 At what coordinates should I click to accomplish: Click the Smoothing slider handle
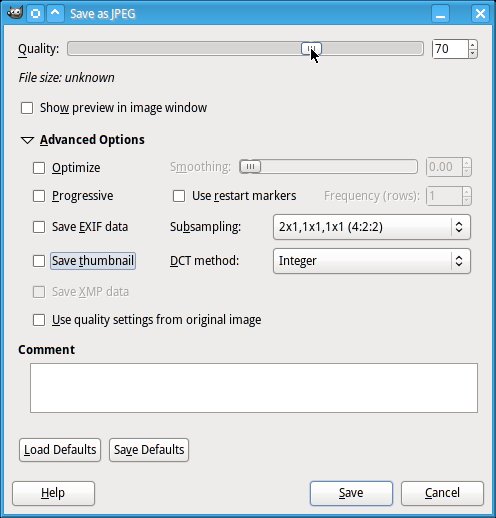(250, 167)
